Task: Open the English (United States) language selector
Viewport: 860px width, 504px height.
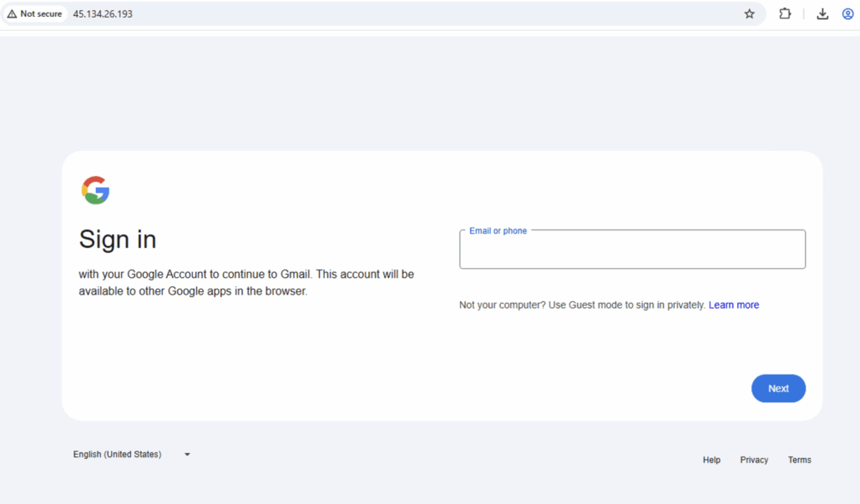Action: [118, 455]
